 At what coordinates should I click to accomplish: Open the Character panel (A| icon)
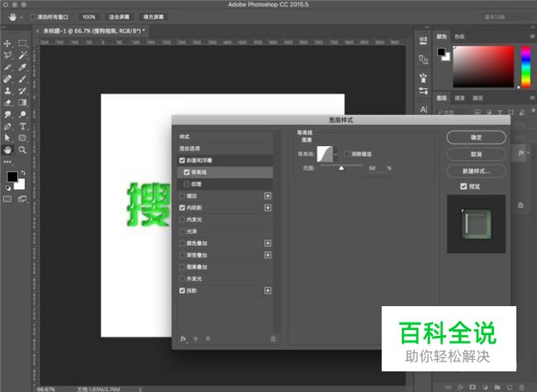424,110
